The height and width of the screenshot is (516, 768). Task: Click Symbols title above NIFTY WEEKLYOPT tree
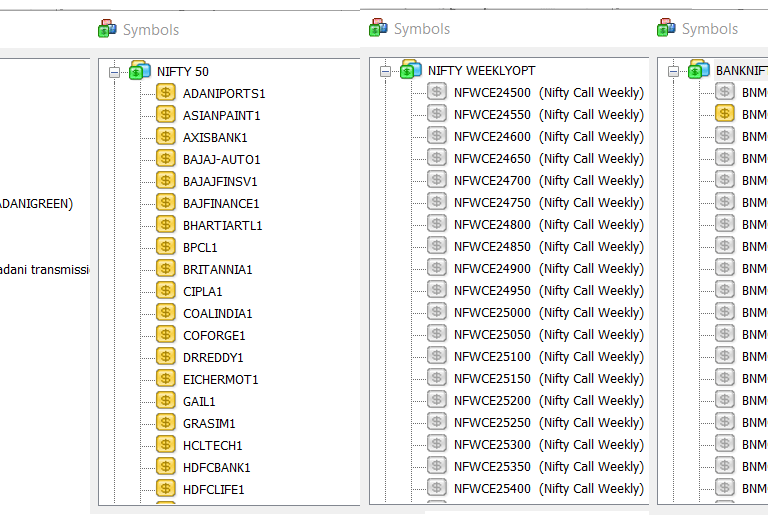coord(422,29)
